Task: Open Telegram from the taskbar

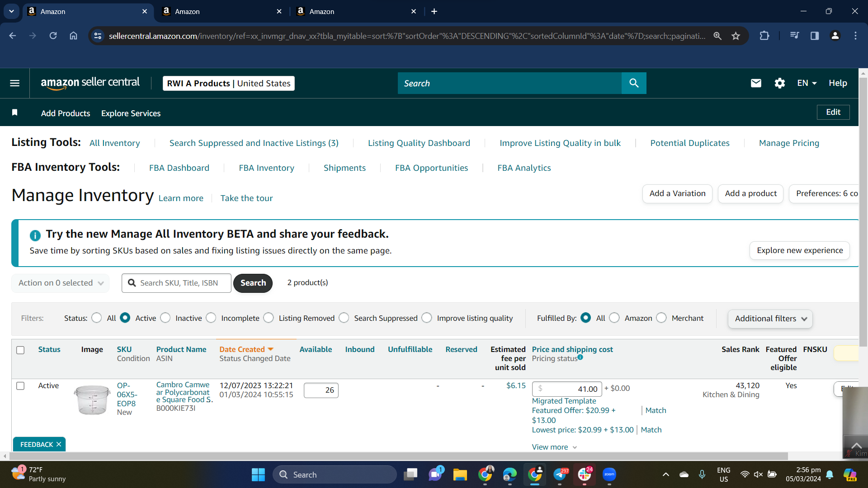Action: coord(560,474)
